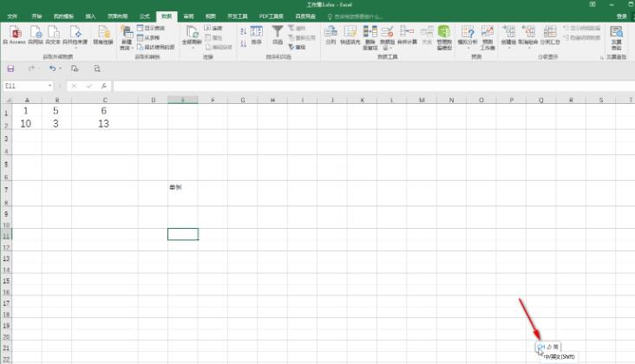The width and height of the screenshot is (635, 364).
Task: Click the print preview magnifier icon
Action: point(97,68)
